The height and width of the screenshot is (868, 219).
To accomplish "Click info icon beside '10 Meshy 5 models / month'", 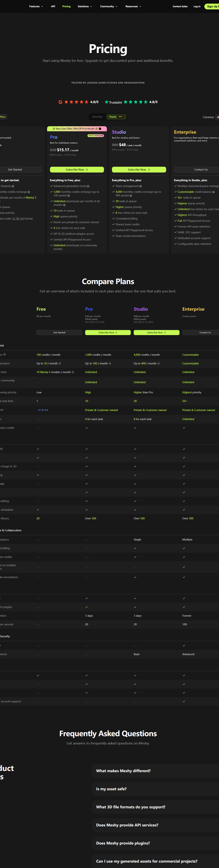I will (73, 372).
